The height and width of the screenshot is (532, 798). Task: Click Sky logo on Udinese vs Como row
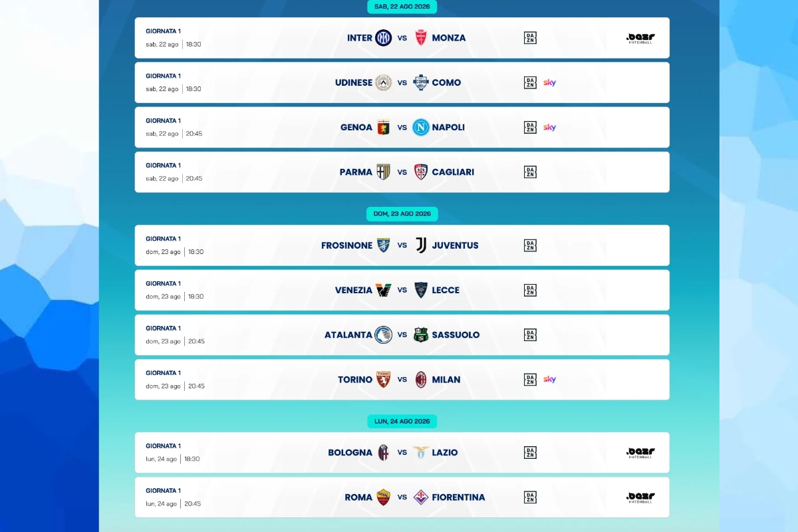coord(549,82)
